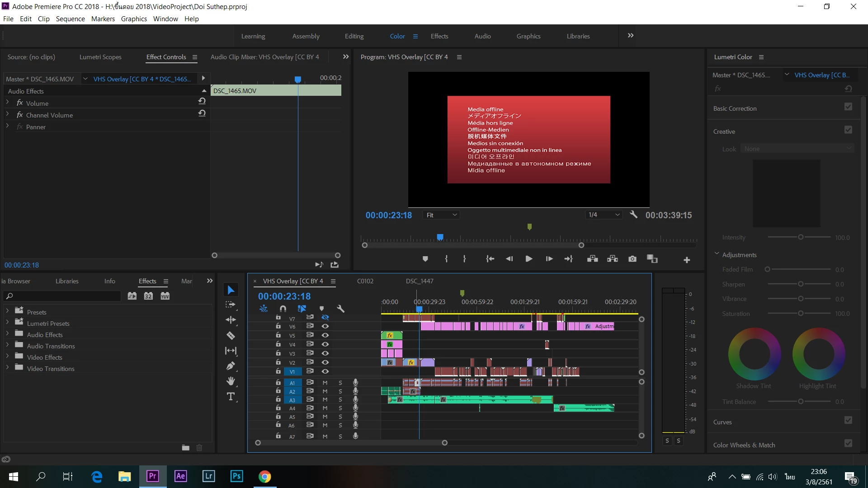The width and height of the screenshot is (868, 488).
Task: Adjust the Intensity slider
Action: [800, 237]
